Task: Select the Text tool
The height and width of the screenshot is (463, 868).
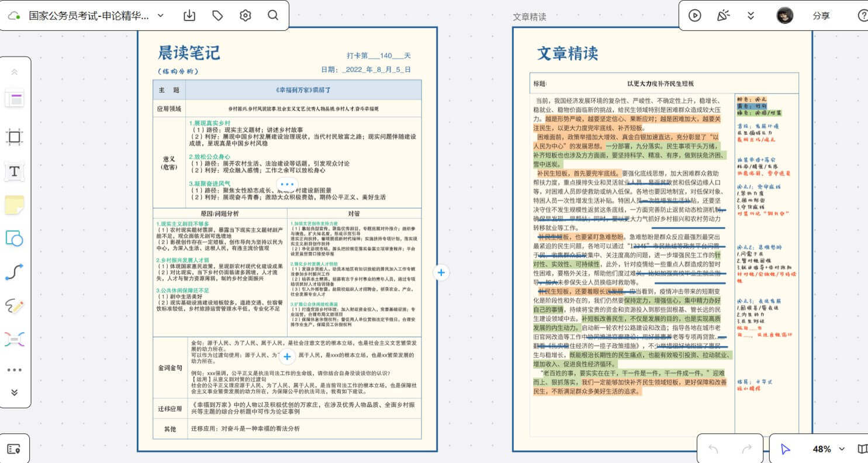Action: point(15,171)
